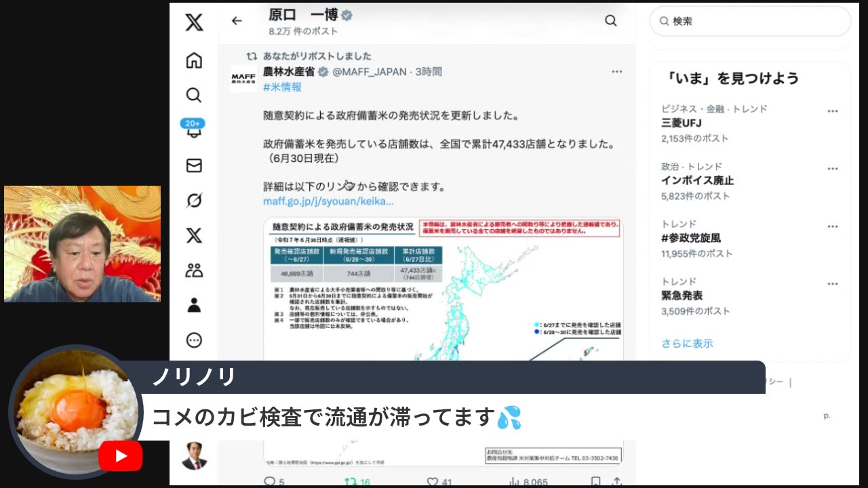Open more options for #参政党旋風 trend
Screen dimensions: 868x488
833,226
